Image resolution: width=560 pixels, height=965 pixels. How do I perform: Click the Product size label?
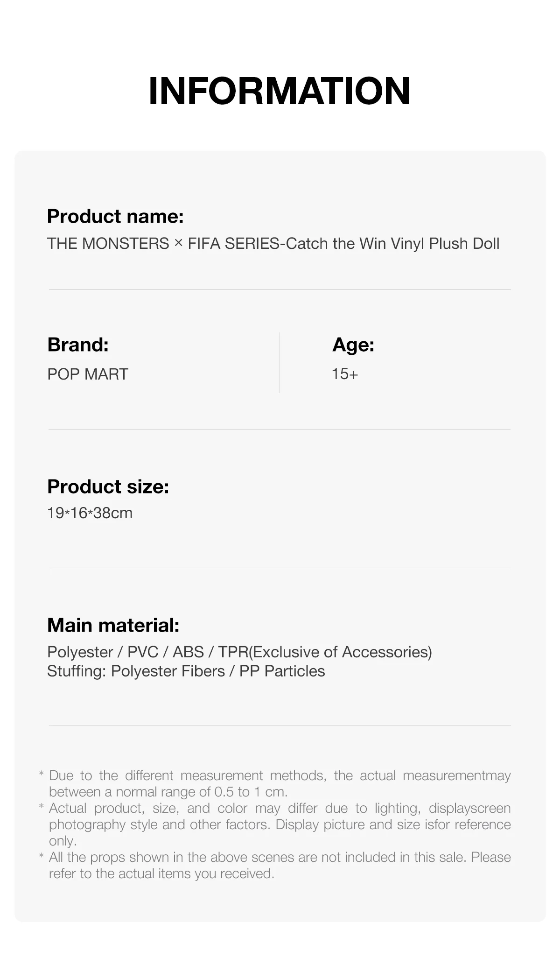[108, 486]
